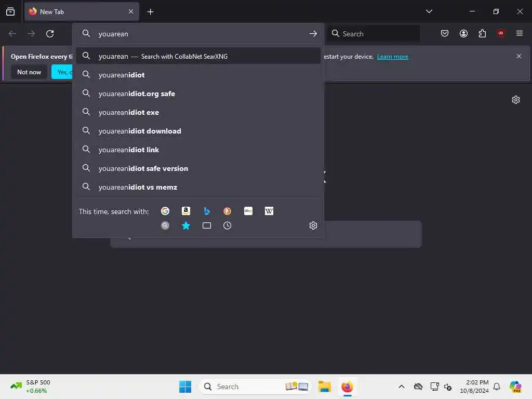Close the New Tab tab
Image resolution: width=532 pixels, height=399 pixels.
pos(131,11)
